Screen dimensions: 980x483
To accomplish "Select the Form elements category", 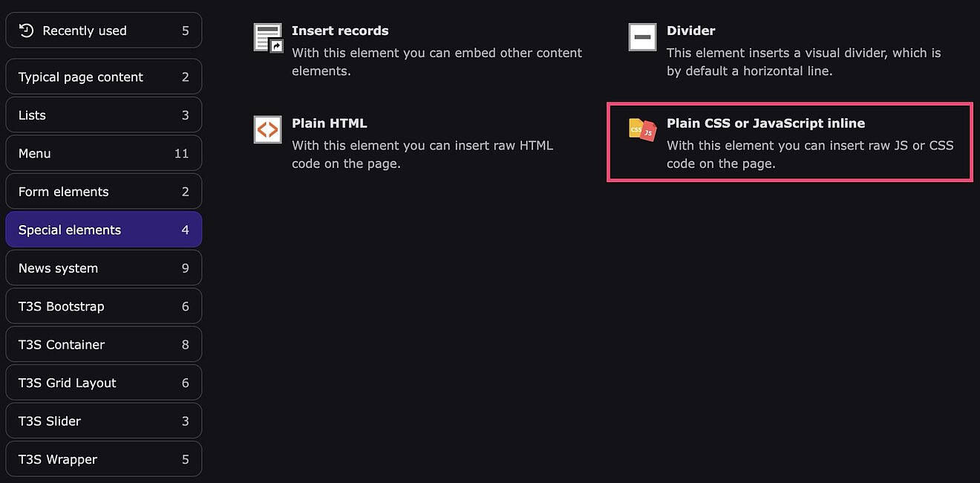I will [x=103, y=192].
